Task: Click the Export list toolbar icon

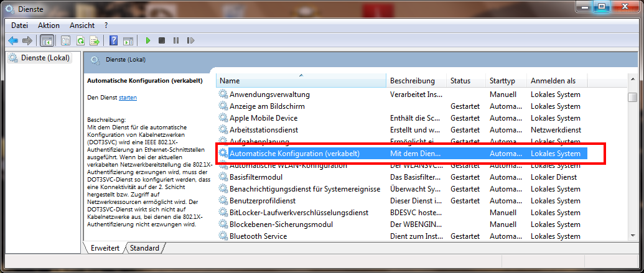Action: click(95, 40)
